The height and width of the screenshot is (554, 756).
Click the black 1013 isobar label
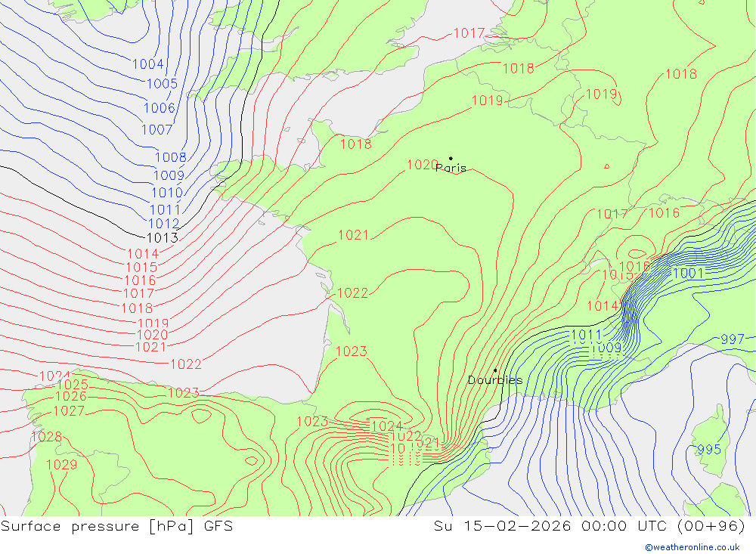163,238
